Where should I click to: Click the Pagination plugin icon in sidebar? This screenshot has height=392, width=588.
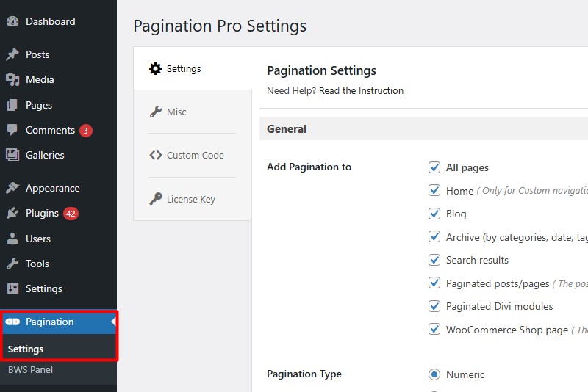click(12, 322)
